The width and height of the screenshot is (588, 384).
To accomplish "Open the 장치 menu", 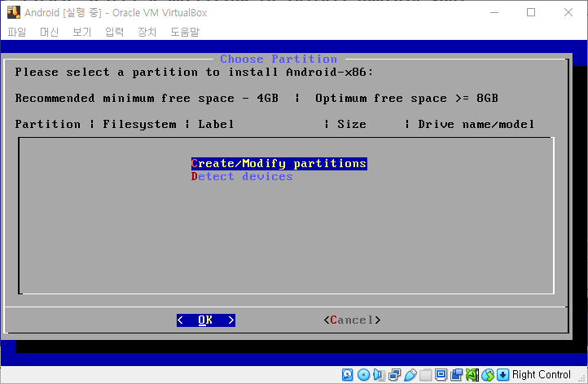I will point(147,32).
